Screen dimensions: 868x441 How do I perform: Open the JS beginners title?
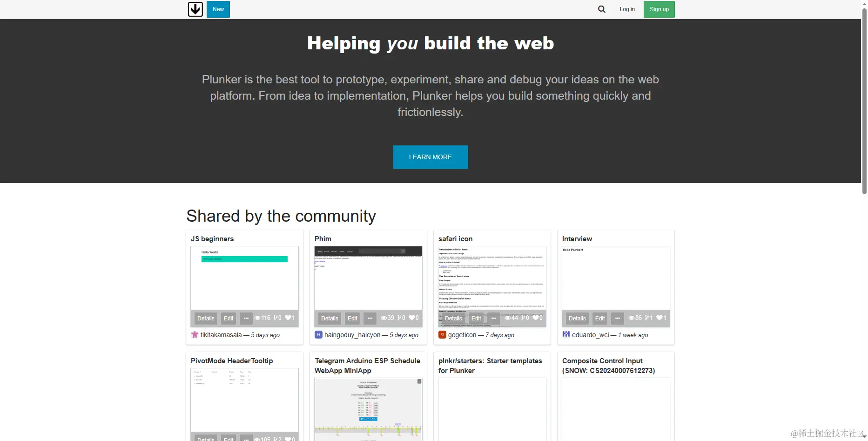click(212, 239)
